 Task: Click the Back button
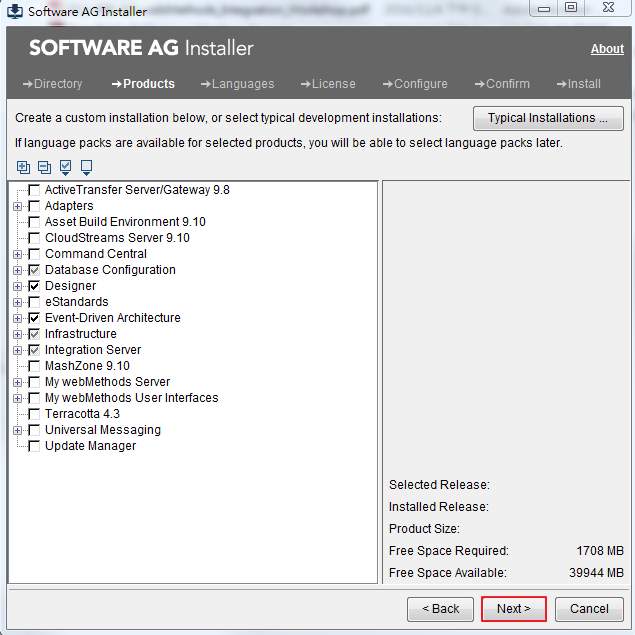tap(440, 609)
